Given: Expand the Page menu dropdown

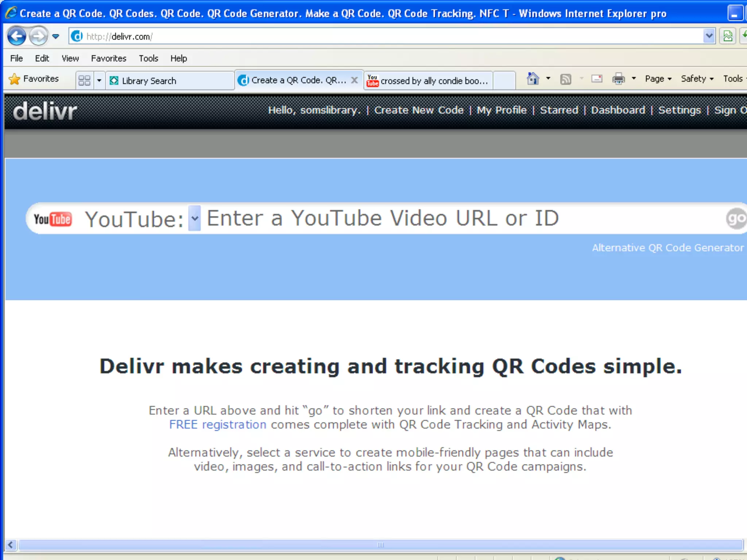Looking at the screenshot, I should pyautogui.click(x=658, y=79).
